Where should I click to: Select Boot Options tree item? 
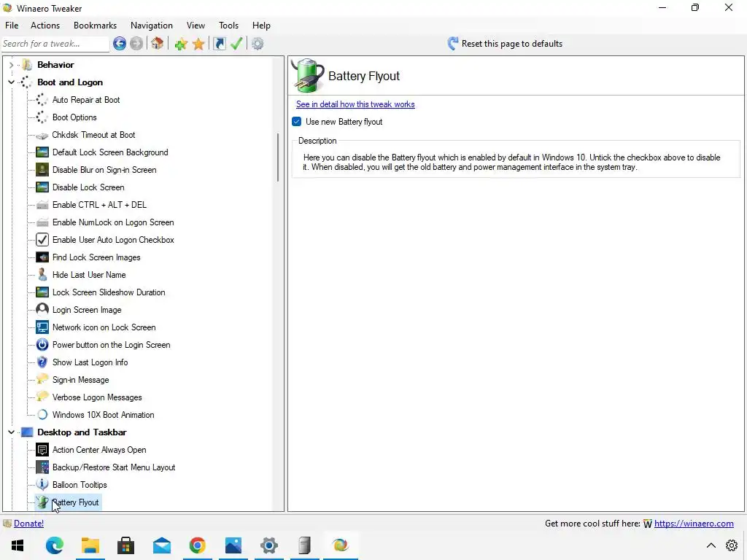click(x=74, y=117)
